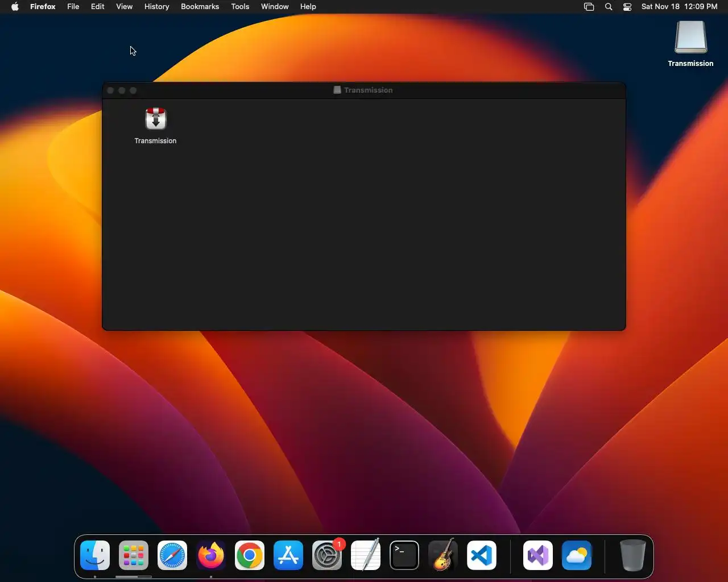The height and width of the screenshot is (582, 728).
Task: Select the Transmission disk volume on the desktop
Action: point(690,38)
